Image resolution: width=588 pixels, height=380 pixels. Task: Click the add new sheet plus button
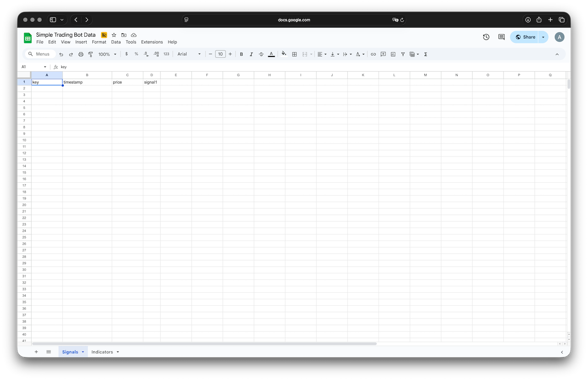point(36,352)
